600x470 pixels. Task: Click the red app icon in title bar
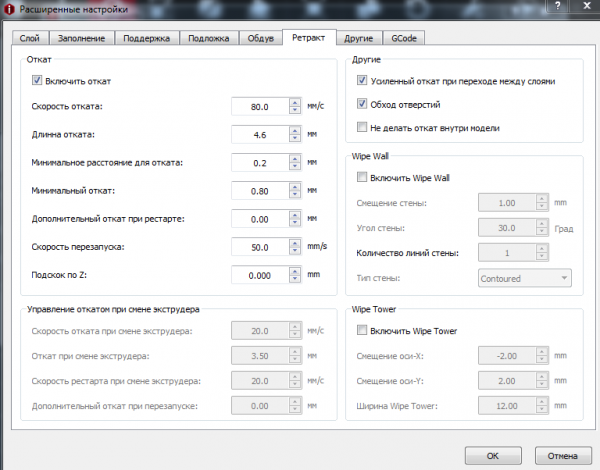[x=9, y=9]
